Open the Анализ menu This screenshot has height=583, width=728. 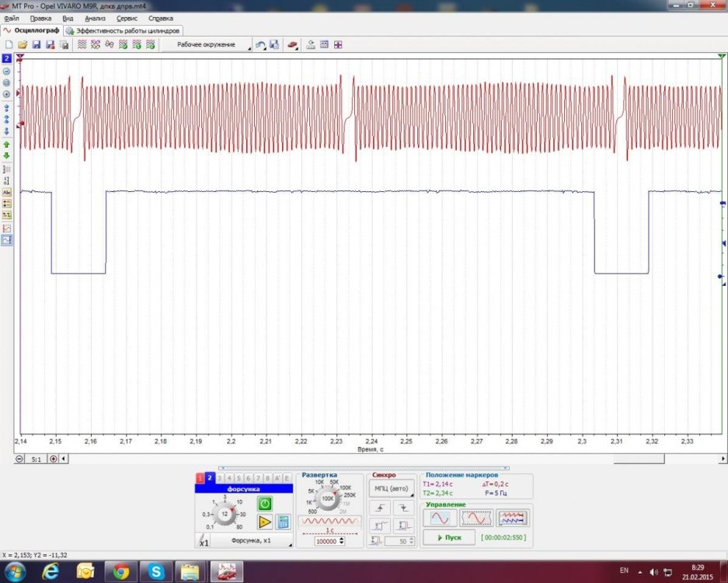tap(95, 18)
